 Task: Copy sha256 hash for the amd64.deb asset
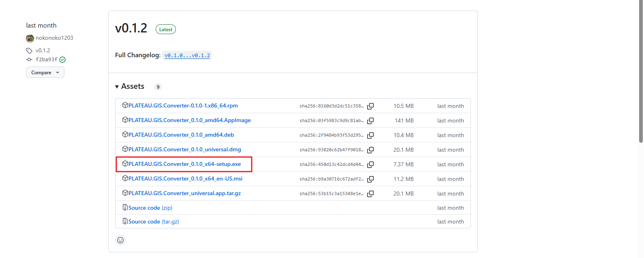coord(370,135)
